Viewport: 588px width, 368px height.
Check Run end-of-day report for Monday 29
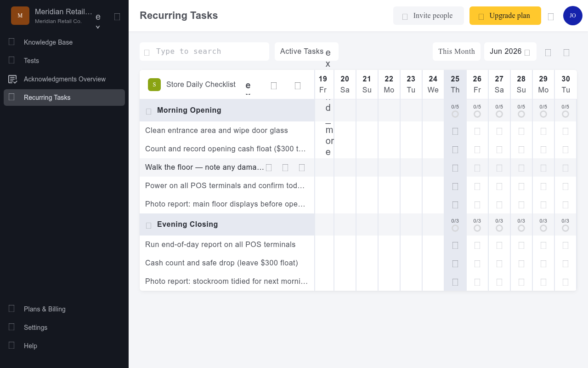(x=543, y=245)
